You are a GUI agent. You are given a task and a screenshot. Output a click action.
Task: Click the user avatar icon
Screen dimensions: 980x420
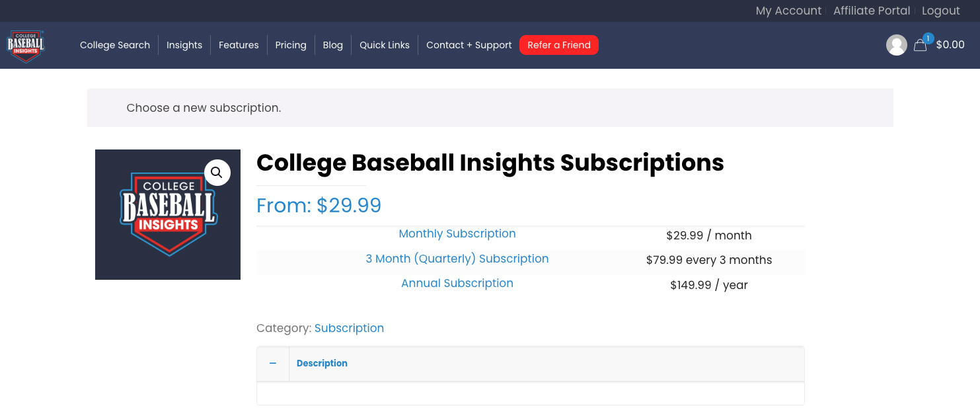point(896,45)
